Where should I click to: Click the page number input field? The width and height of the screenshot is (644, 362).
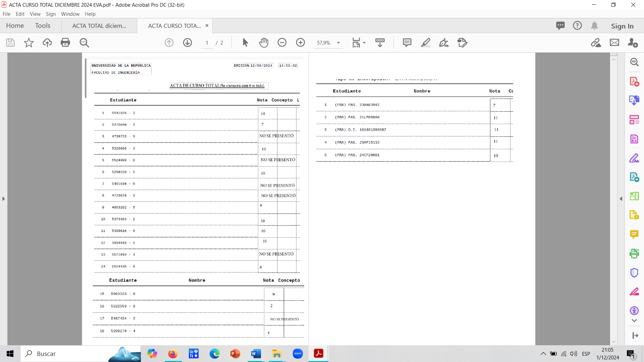point(207,43)
